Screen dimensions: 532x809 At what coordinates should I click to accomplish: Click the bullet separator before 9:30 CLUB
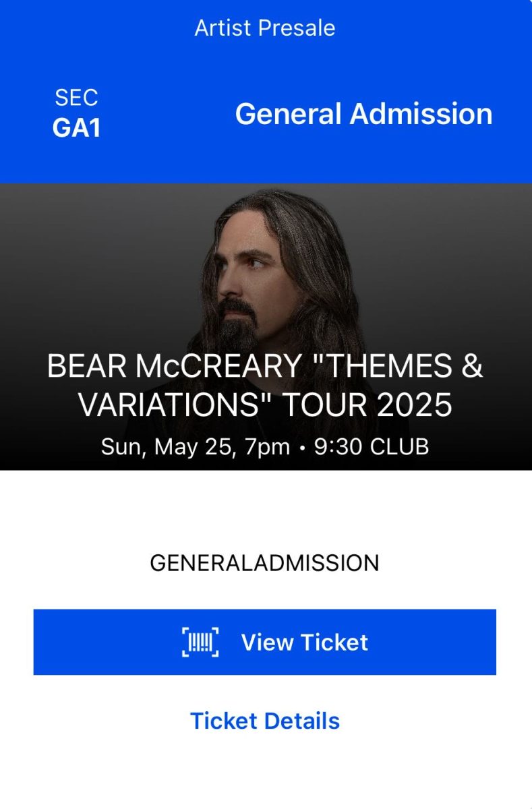303,448
